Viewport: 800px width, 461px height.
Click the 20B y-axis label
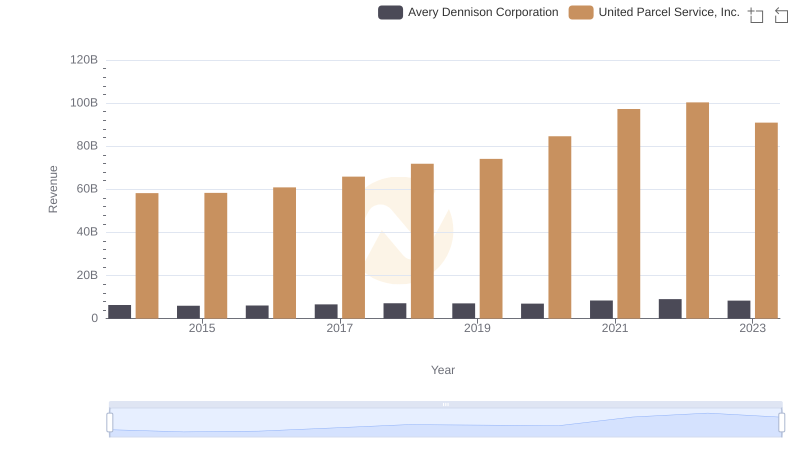[x=87, y=275]
